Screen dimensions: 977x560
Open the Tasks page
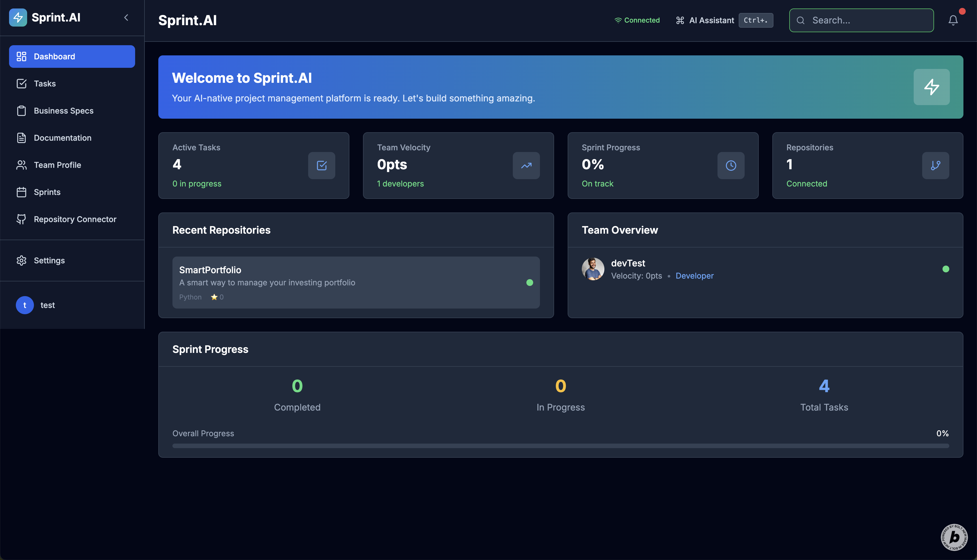tap(45, 83)
